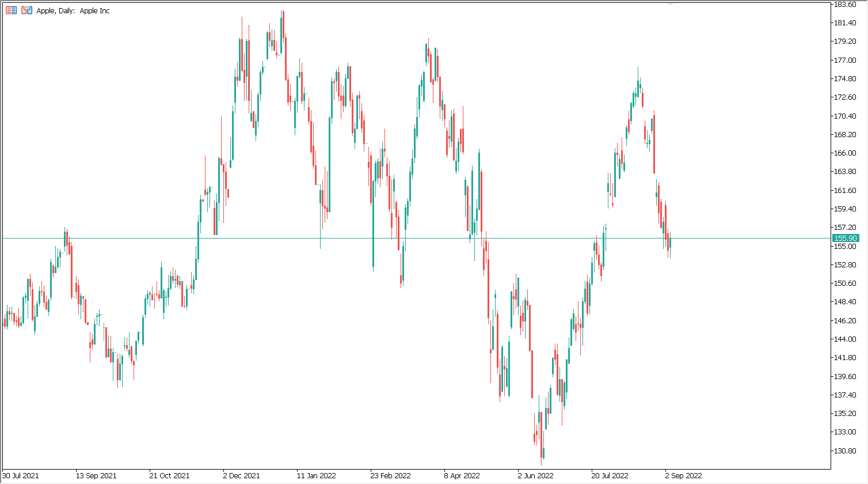Image resolution: width=868 pixels, height=484 pixels.
Task: Click the 144.00 price scale label
Action: tap(846, 339)
